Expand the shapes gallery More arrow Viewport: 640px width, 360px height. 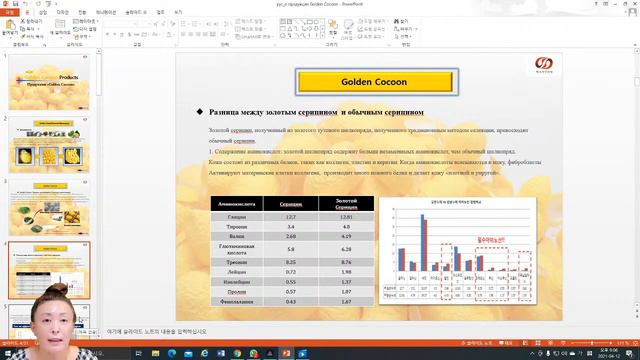(322, 36)
